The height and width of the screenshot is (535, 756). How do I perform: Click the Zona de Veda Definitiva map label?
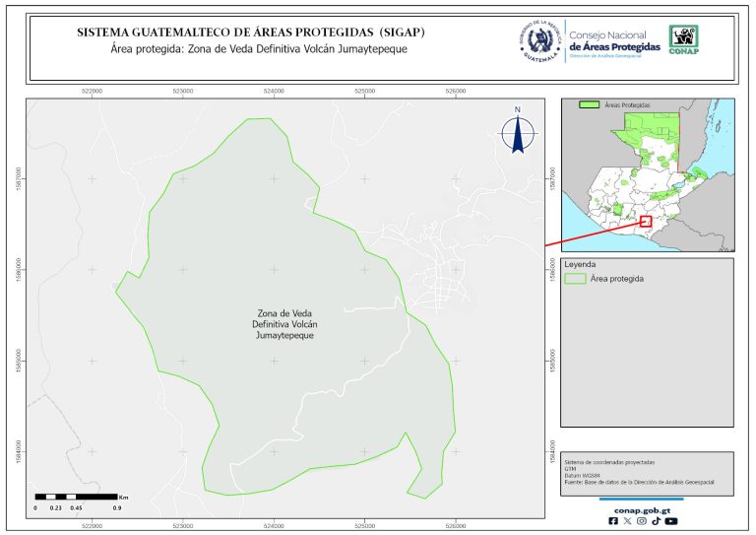pyautogui.click(x=287, y=324)
